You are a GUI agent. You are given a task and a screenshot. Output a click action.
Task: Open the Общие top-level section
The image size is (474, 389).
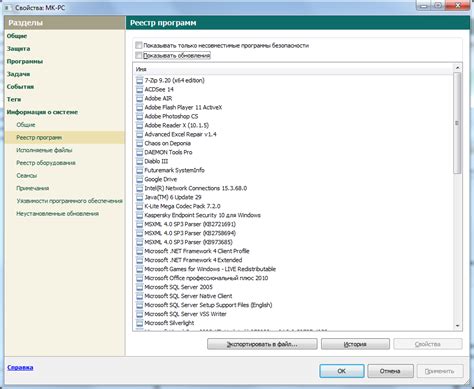tap(17, 36)
